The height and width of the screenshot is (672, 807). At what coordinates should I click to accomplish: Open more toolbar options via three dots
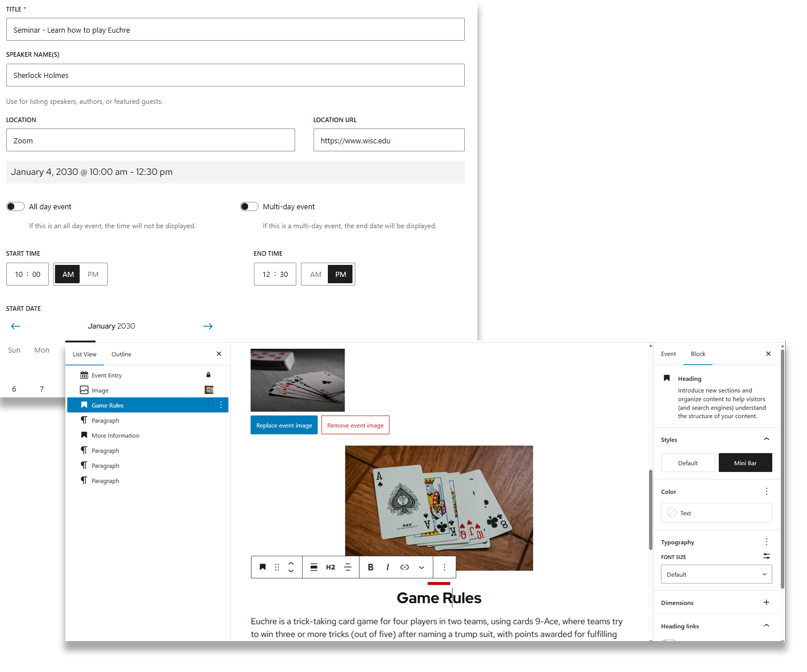(x=444, y=567)
